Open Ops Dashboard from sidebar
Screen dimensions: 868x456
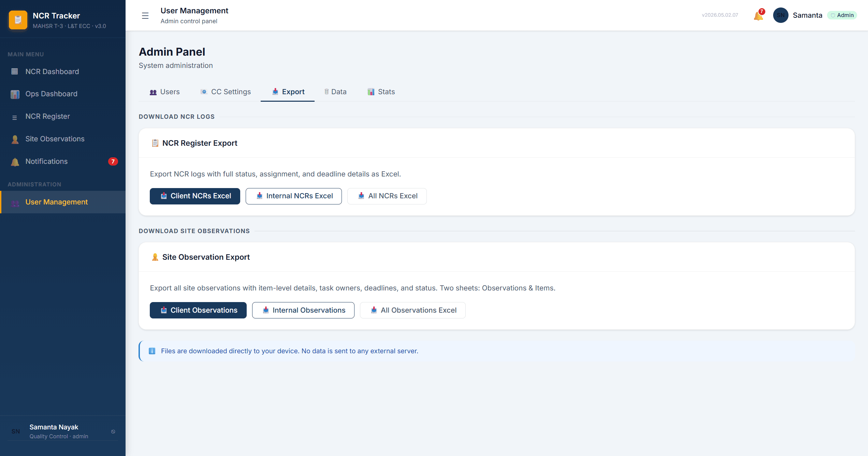(x=63, y=94)
